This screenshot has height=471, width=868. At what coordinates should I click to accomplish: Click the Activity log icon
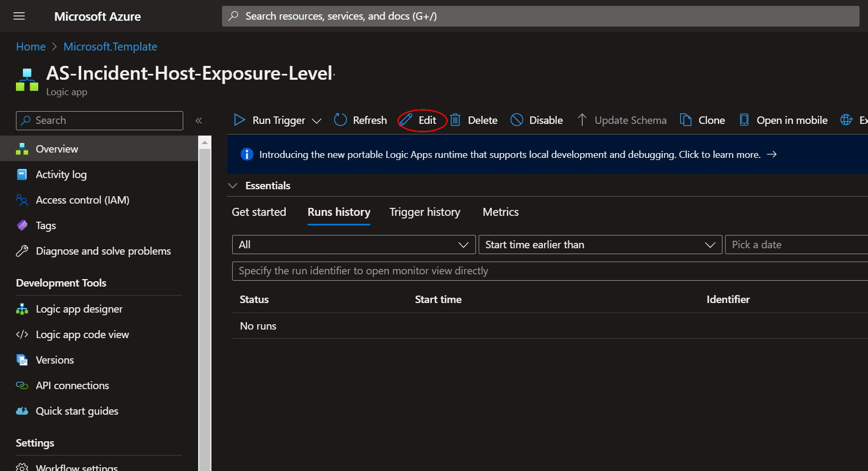22,174
